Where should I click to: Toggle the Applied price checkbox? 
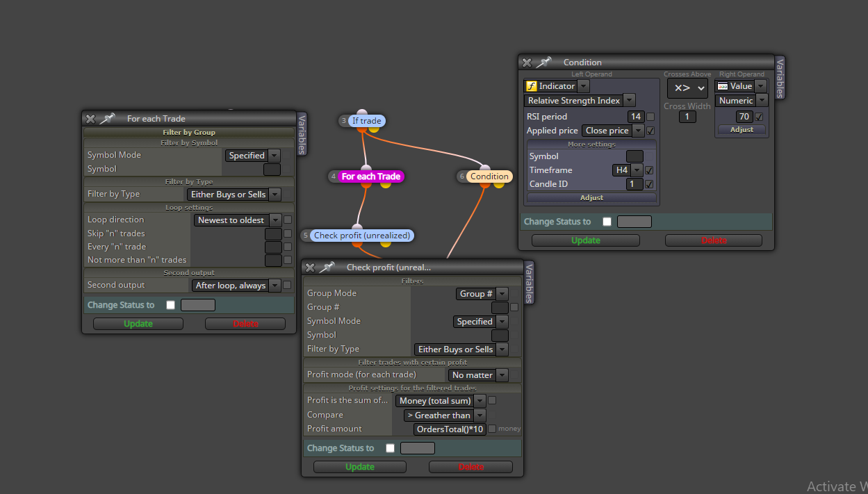coord(650,131)
